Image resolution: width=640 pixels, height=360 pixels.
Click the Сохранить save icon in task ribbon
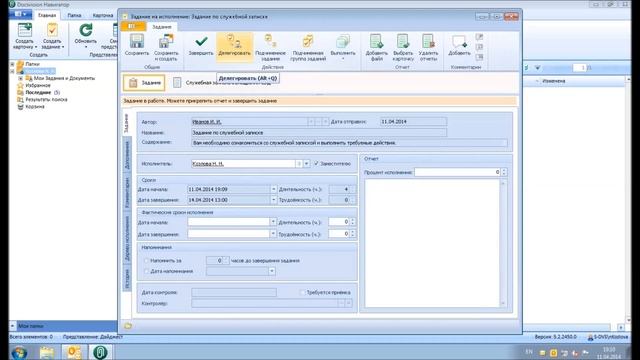137,41
